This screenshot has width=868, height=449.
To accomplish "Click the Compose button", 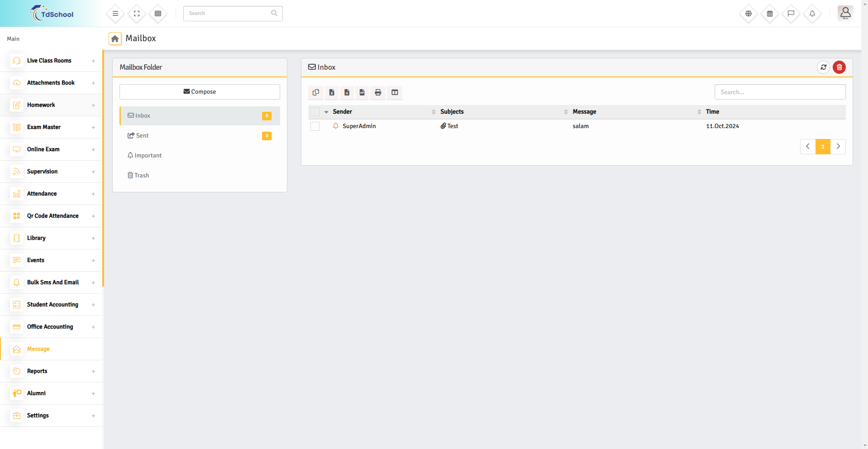I will point(200,92).
